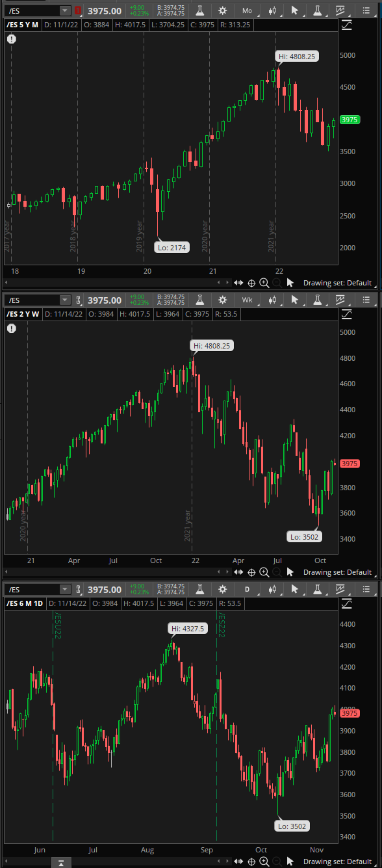This screenshot has width=382, height=868.
Task: Click crosshair pan icon under weekly chart
Action: point(251,572)
